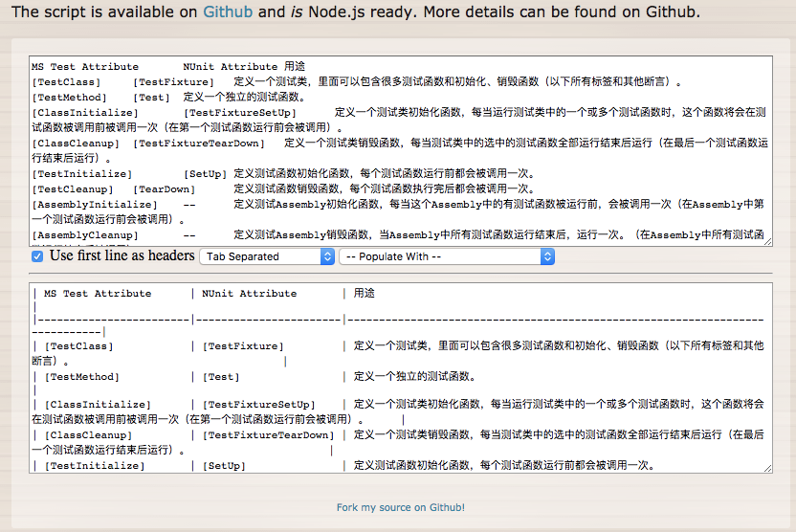Click the [SetUp] cell in the markdown output

click(x=224, y=466)
